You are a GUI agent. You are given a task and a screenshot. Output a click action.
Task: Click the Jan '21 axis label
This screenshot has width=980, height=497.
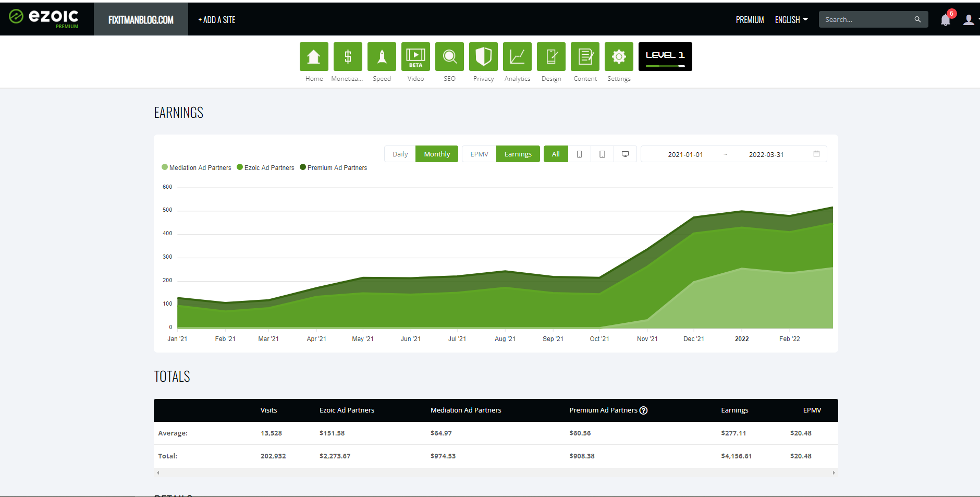[x=177, y=339]
